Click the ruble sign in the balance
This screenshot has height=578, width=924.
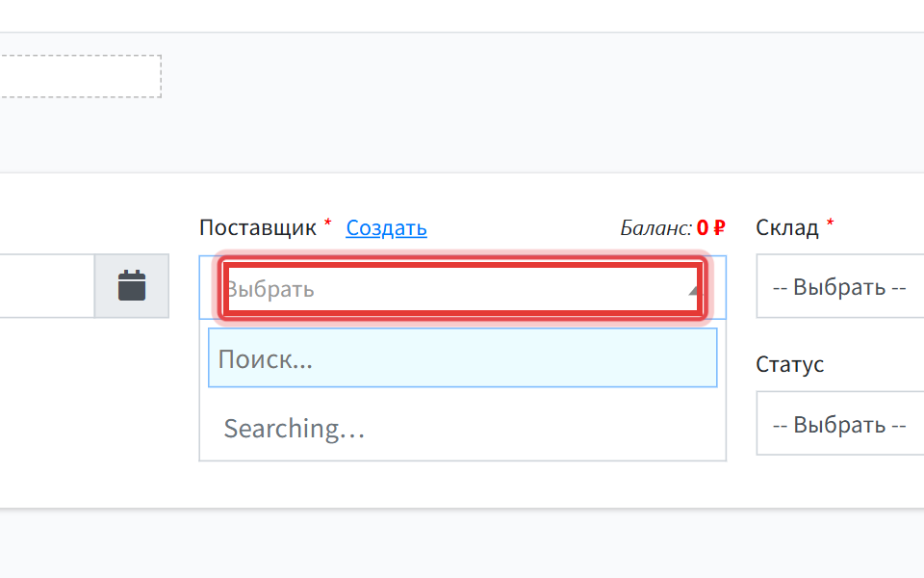tap(719, 227)
